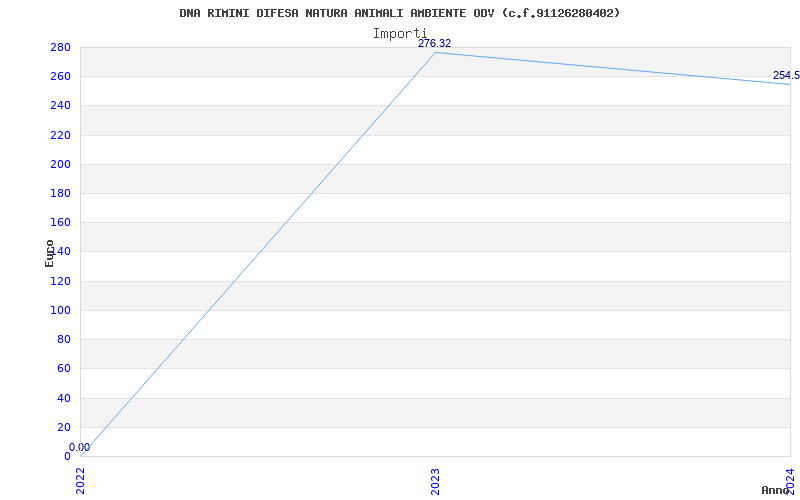This screenshot has height=500, width=800.
Task: Click the 160 y-axis tick label
Action: point(60,222)
